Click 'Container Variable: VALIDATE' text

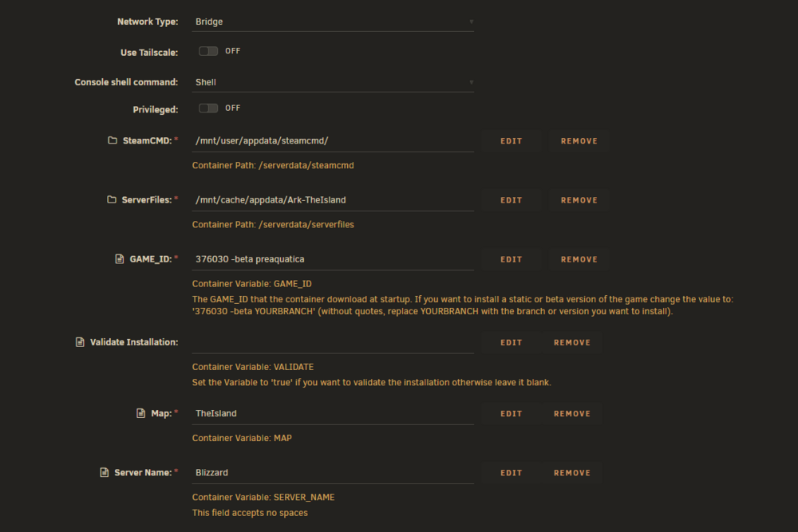(x=253, y=367)
